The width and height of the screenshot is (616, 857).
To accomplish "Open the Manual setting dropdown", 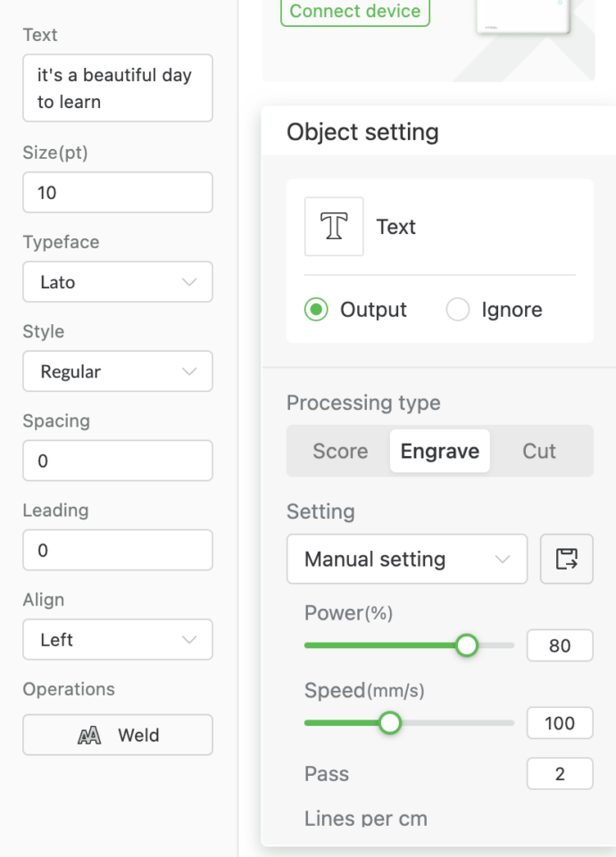I will (x=407, y=560).
